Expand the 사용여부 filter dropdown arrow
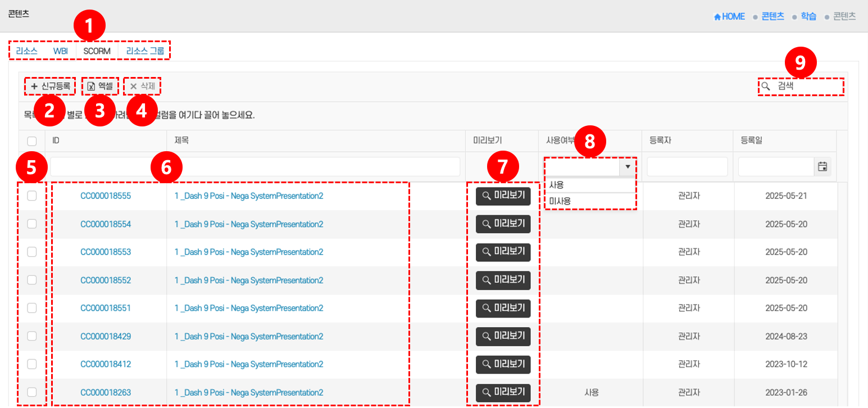This screenshot has height=408, width=868. [x=628, y=166]
